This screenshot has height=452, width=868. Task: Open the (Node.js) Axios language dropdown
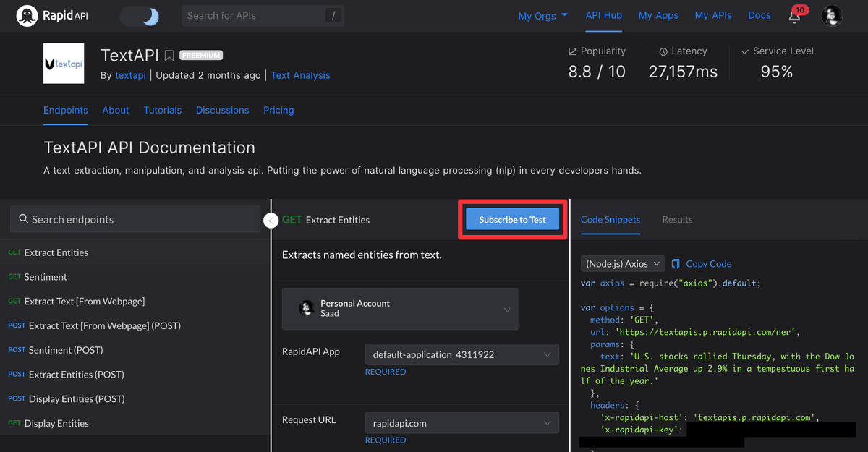623,264
